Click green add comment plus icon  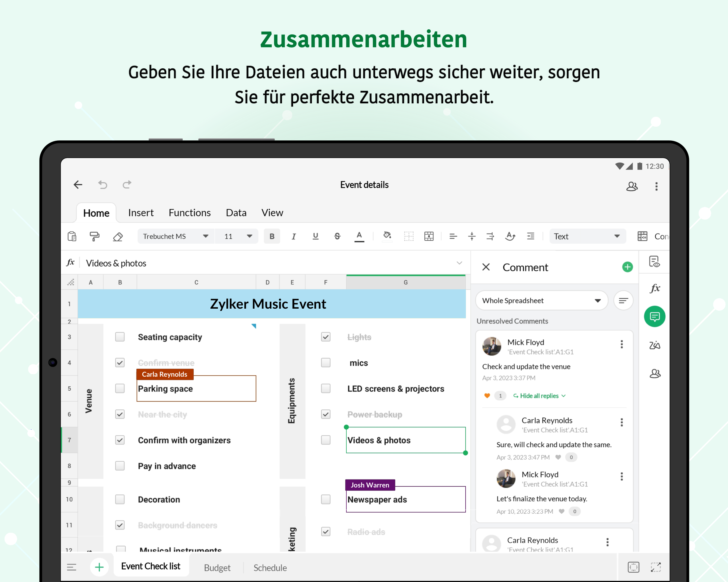pyautogui.click(x=627, y=267)
